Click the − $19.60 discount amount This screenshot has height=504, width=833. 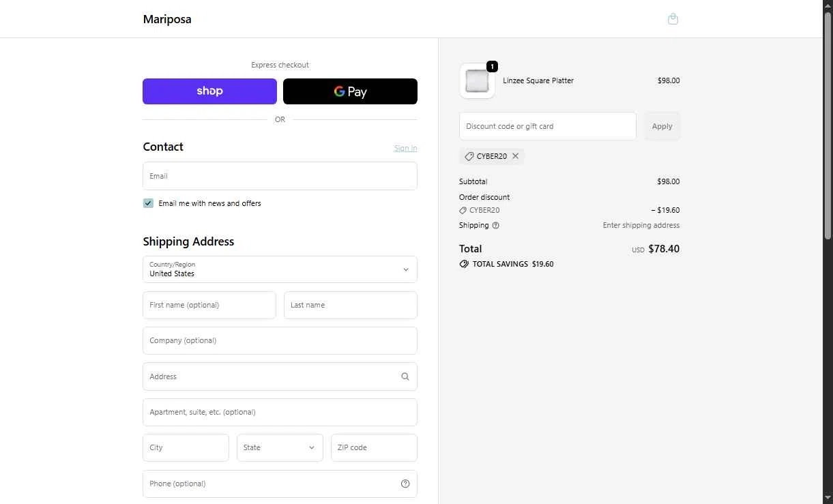[665, 210]
